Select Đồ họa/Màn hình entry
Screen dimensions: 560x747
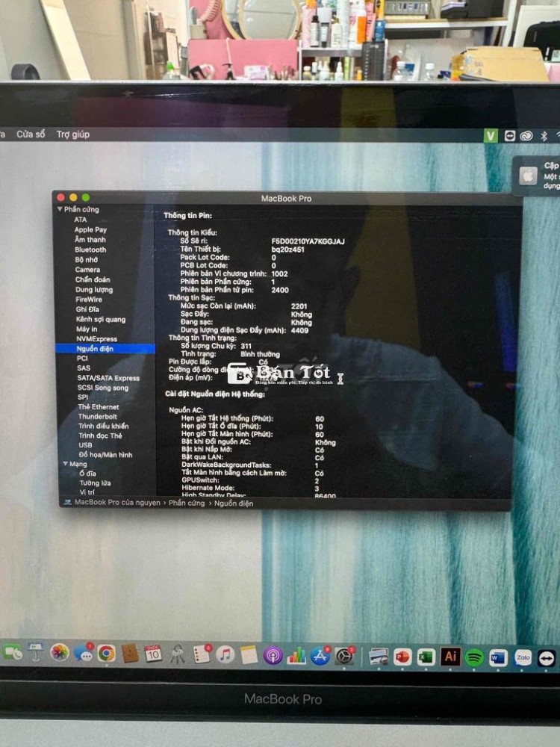click(x=106, y=455)
